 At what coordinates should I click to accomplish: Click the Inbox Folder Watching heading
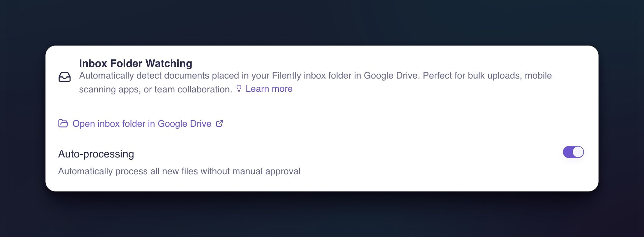(x=135, y=63)
